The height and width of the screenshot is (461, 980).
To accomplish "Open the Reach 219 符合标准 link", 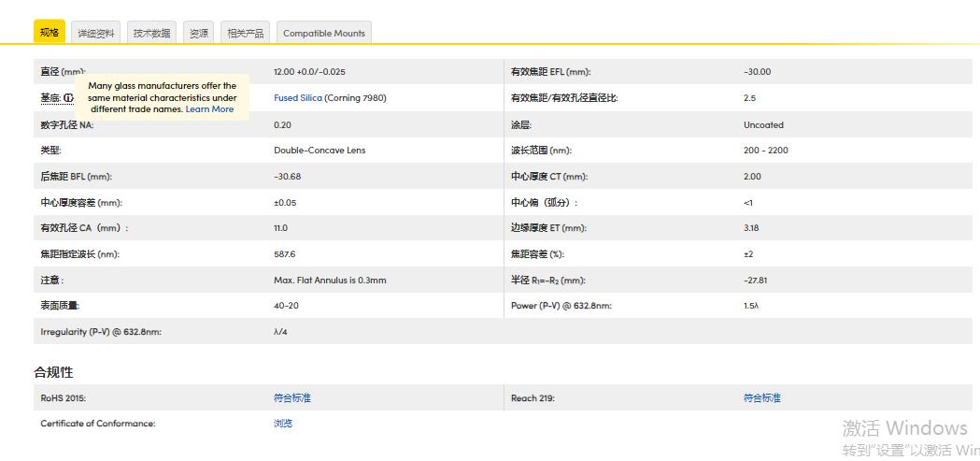I will pyautogui.click(x=761, y=398).
